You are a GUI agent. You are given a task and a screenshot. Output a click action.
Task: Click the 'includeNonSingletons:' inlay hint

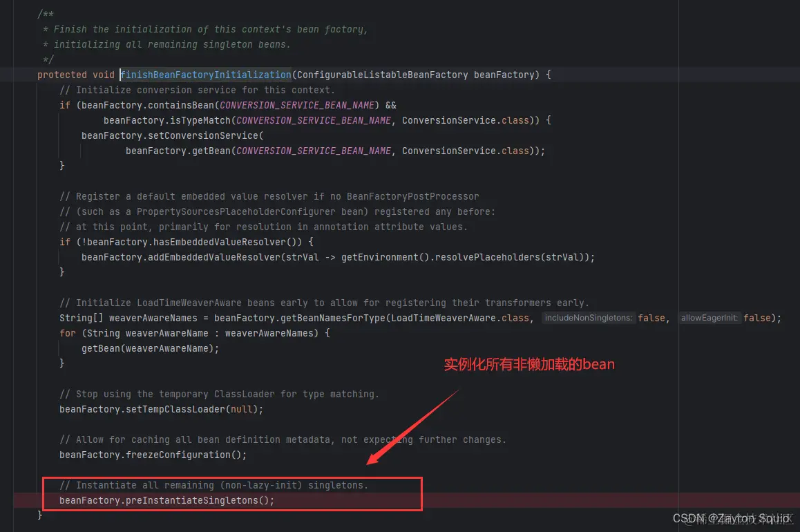point(589,319)
